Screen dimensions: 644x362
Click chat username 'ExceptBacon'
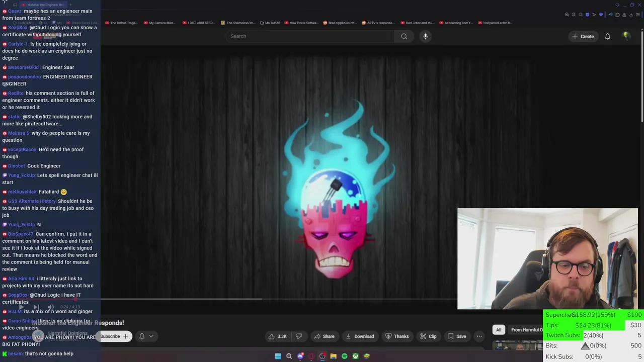(x=22, y=149)
